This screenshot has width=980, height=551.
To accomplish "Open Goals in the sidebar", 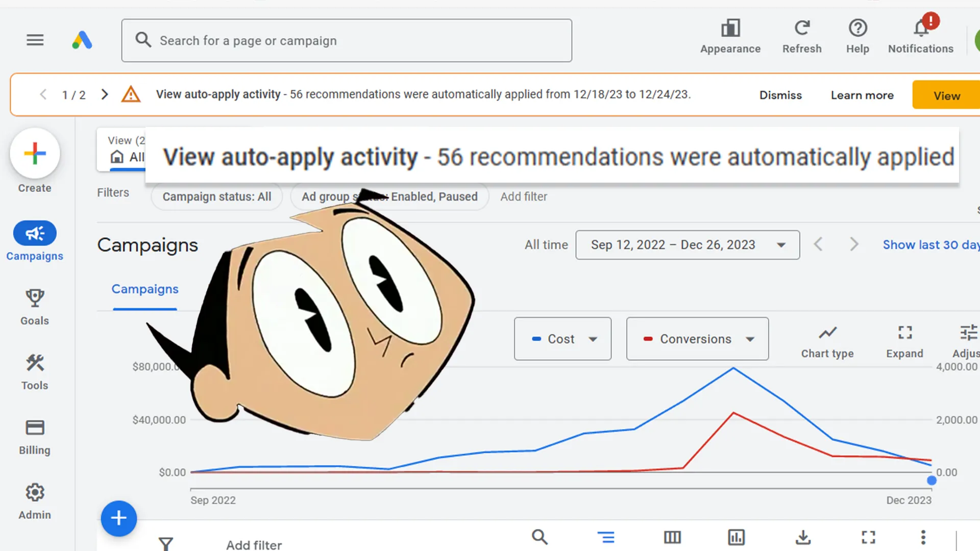I will (x=35, y=307).
